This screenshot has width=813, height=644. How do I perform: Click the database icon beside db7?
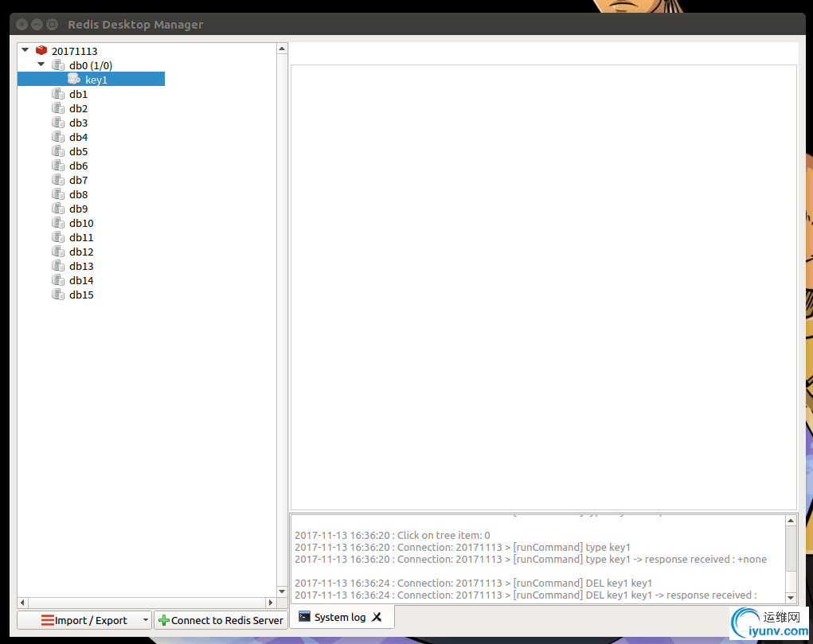tap(57, 179)
